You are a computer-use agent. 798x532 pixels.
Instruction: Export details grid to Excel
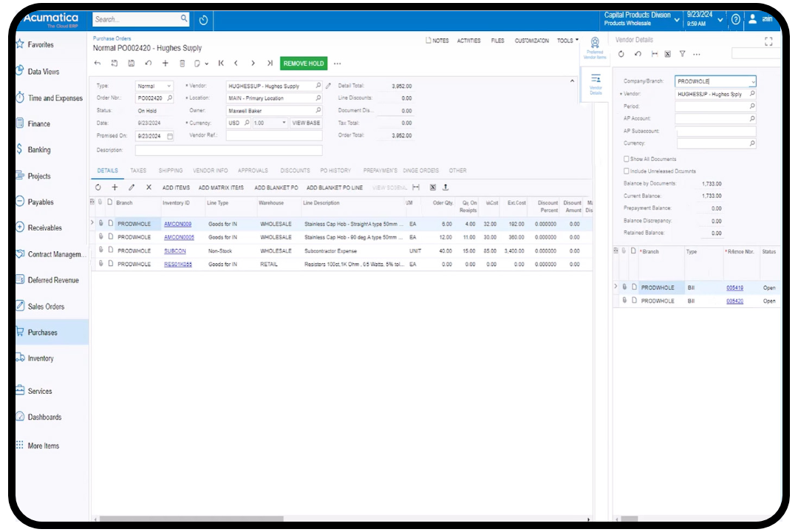[432, 188]
